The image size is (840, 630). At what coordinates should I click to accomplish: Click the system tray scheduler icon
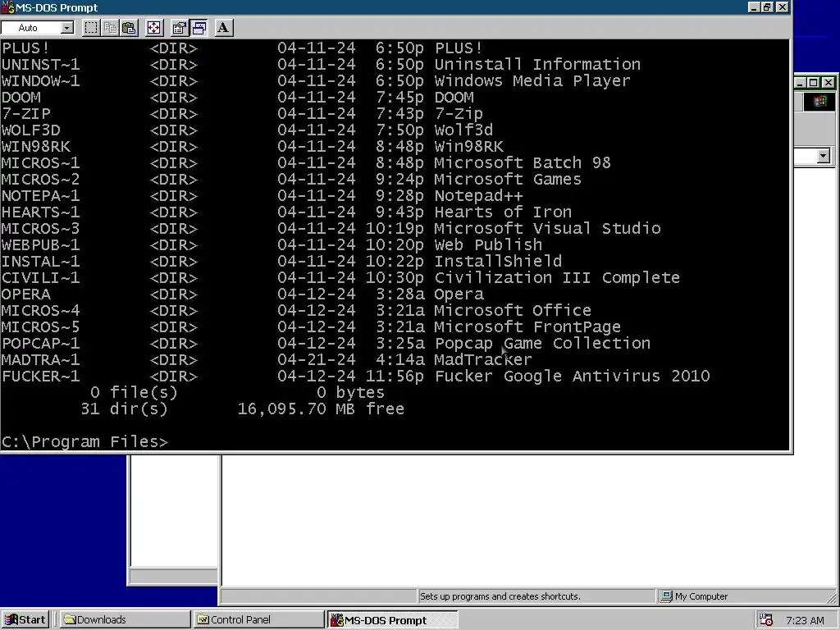point(766,620)
